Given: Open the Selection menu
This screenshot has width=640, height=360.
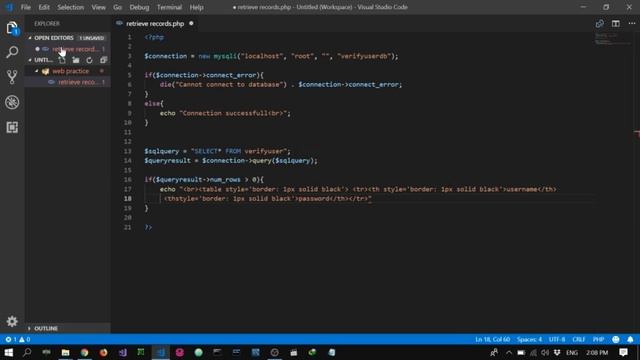Looking at the screenshot, I should click(71, 7).
